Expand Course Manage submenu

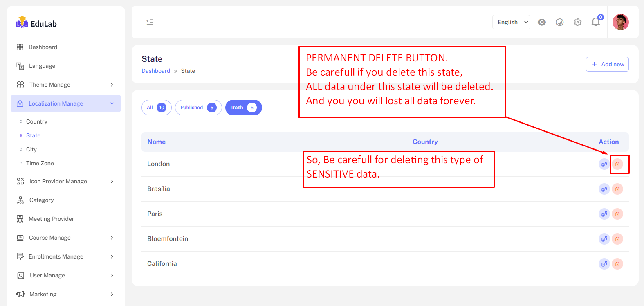tap(65, 238)
